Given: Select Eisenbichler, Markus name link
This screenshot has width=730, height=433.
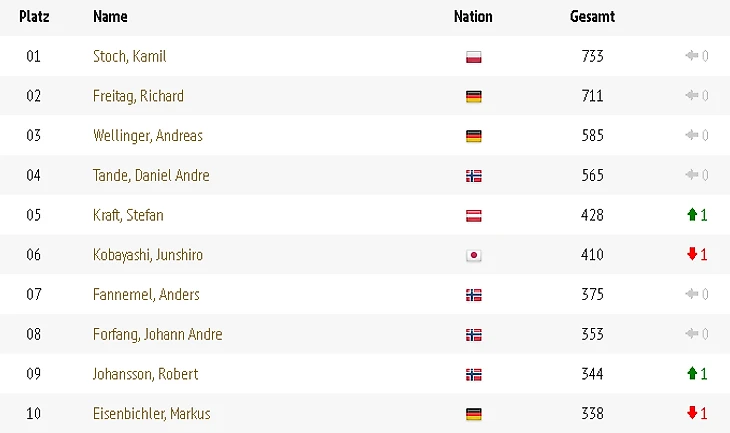Looking at the screenshot, I should pos(151,413).
